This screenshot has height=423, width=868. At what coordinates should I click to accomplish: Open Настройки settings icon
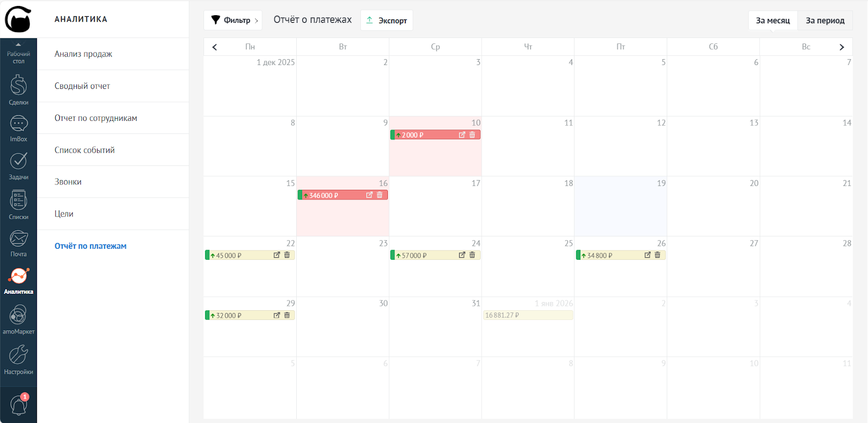(18, 359)
